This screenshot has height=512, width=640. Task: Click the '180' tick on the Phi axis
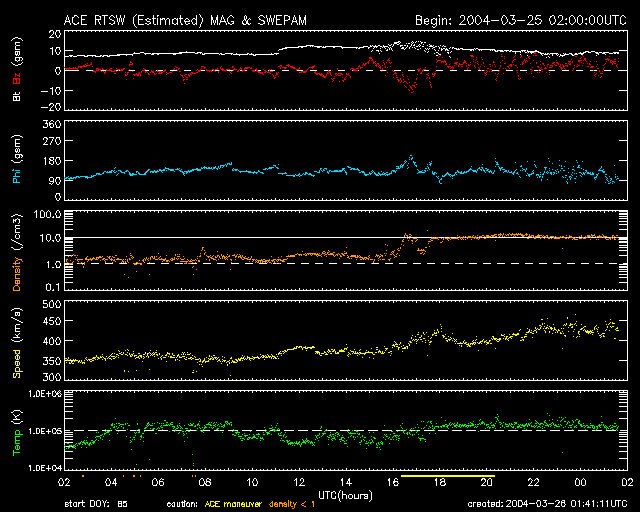tap(52, 161)
